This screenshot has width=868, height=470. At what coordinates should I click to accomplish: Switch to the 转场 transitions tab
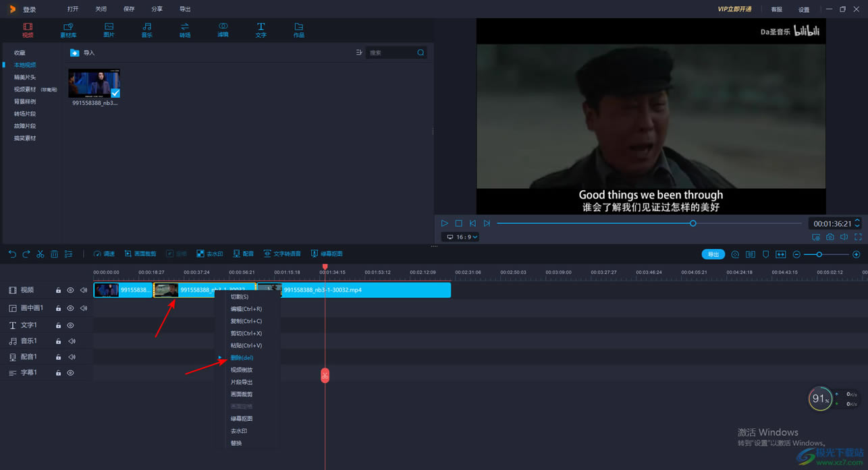click(x=184, y=30)
